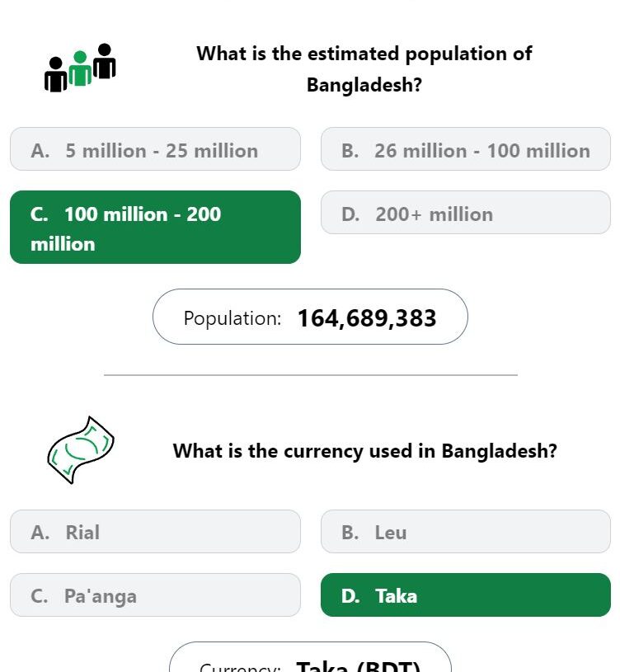Click the 'Population:' label in the result pill

[233, 318]
